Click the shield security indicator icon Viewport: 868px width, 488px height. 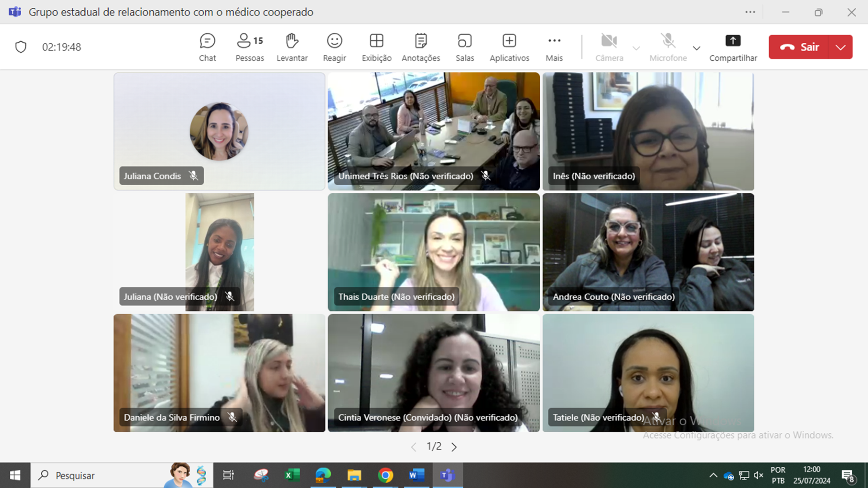[x=21, y=47]
